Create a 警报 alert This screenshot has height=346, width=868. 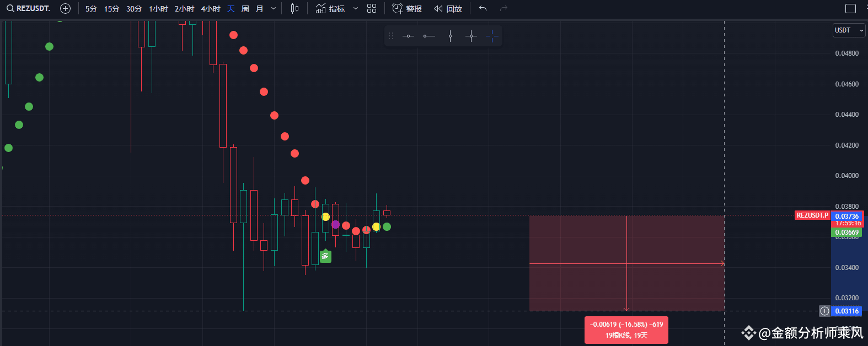pos(407,9)
